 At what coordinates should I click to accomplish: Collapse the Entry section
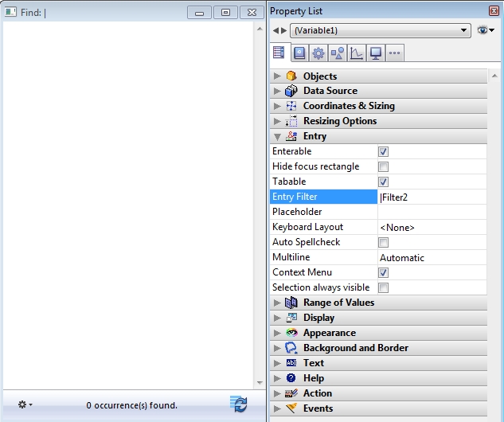coord(277,136)
